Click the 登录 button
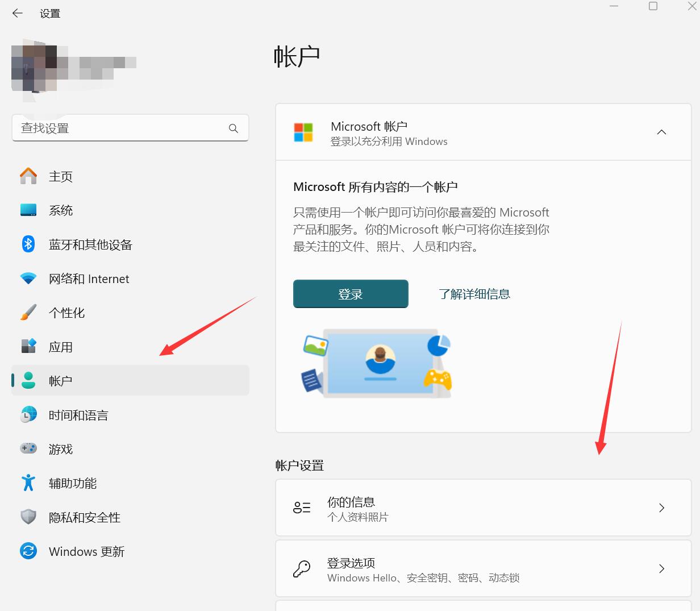700x611 pixels. pyautogui.click(x=351, y=294)
